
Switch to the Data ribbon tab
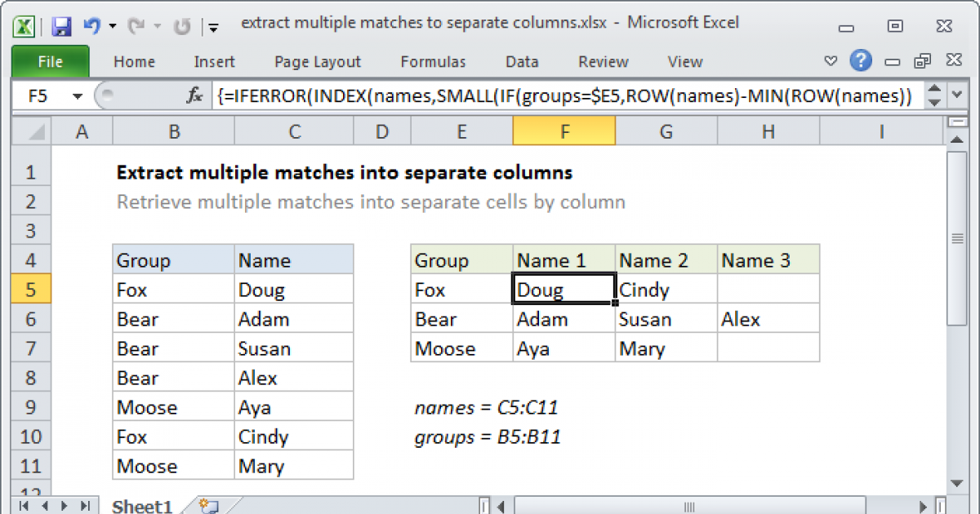tap(521, 61)
